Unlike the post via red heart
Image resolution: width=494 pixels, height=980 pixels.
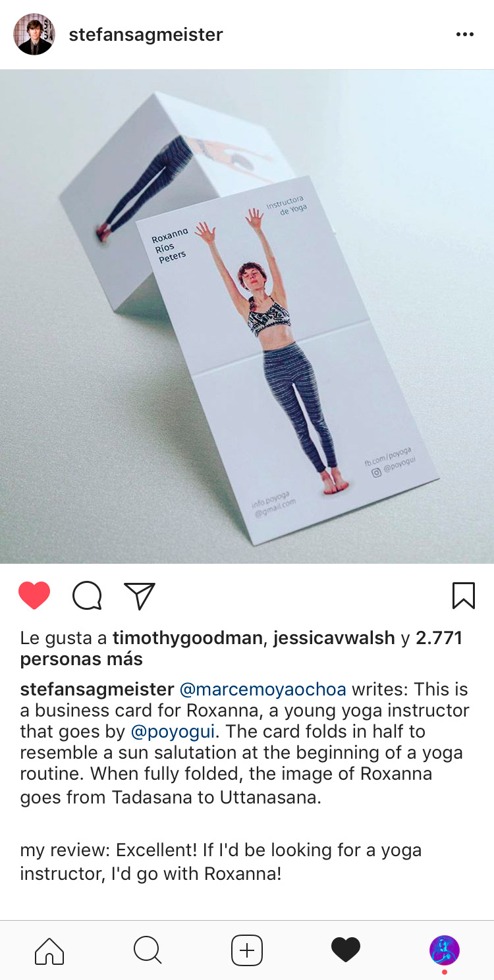tap(34, 596)
